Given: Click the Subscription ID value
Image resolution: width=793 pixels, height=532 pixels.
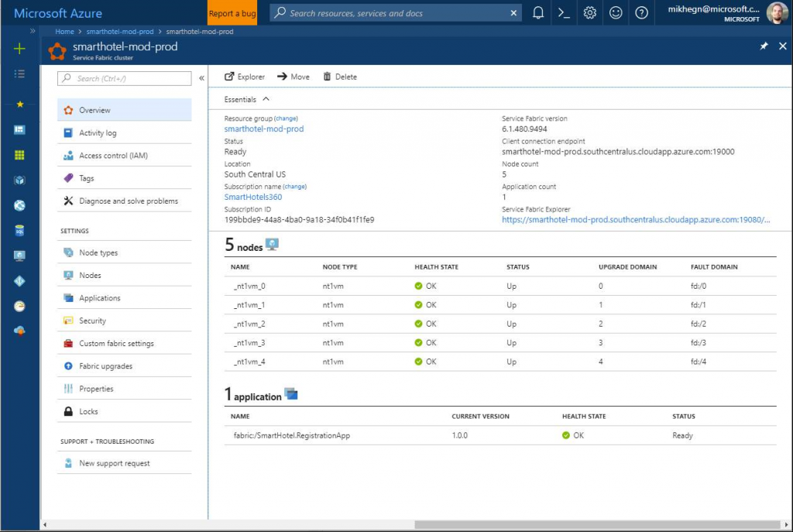Looking at the screenshot, I should 300,220.
